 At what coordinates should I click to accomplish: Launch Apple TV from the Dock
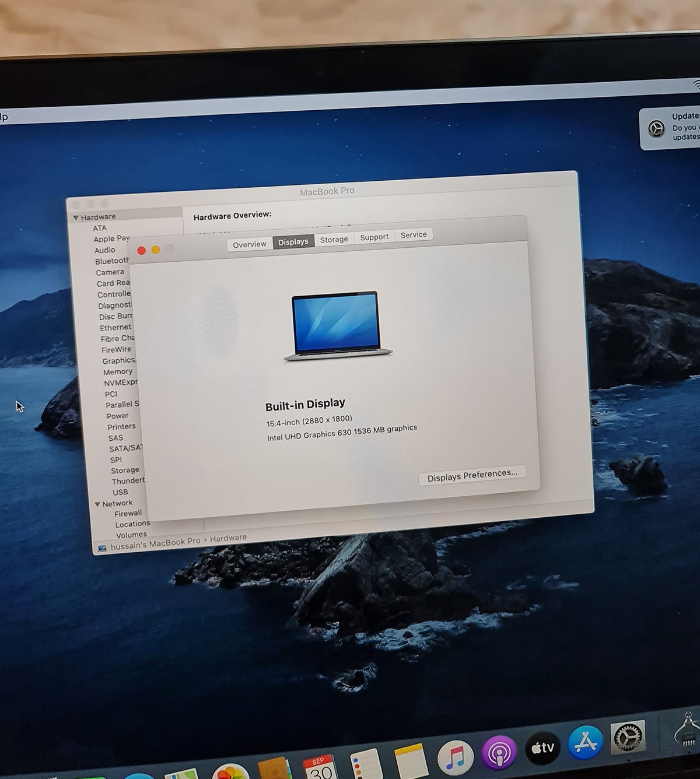tap(542, 748)
